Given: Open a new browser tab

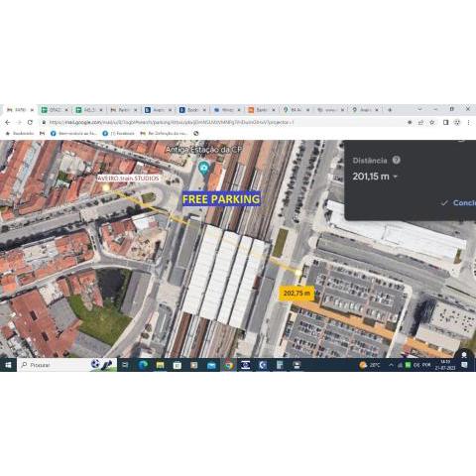Looking at the screenshot, I should pyautogui.click(x=390, y=110).
